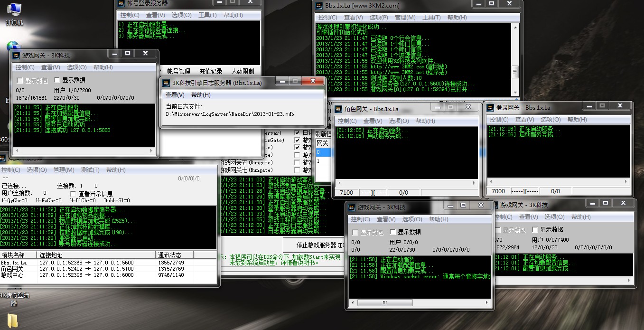Click the 3K科技引擎日志服务器 window title icon
Screen dimensions: 644x330
pos(166,83)
